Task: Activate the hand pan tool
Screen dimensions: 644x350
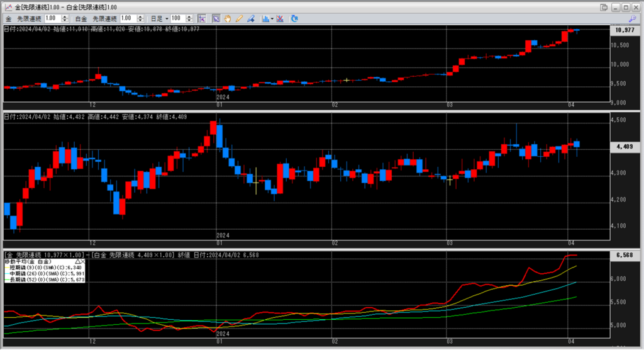Action: tap(227, 18)
